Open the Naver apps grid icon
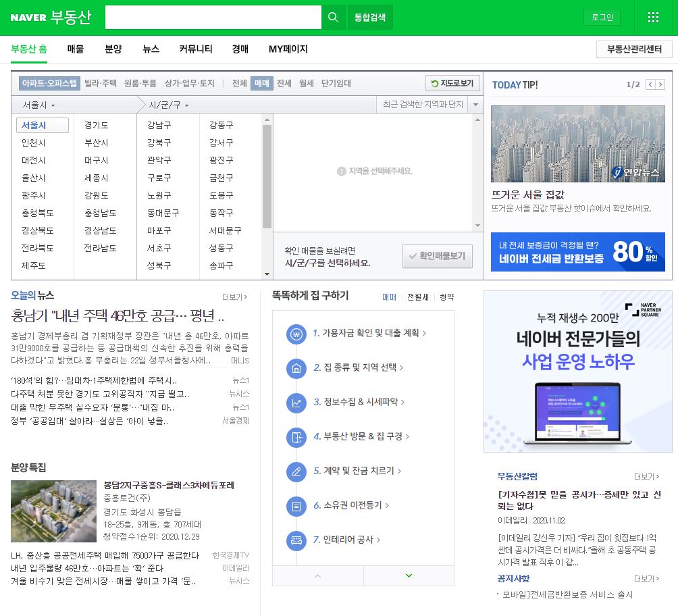Image resolution: width=678 pixels, height=616 pixels. tap(653, 18)
